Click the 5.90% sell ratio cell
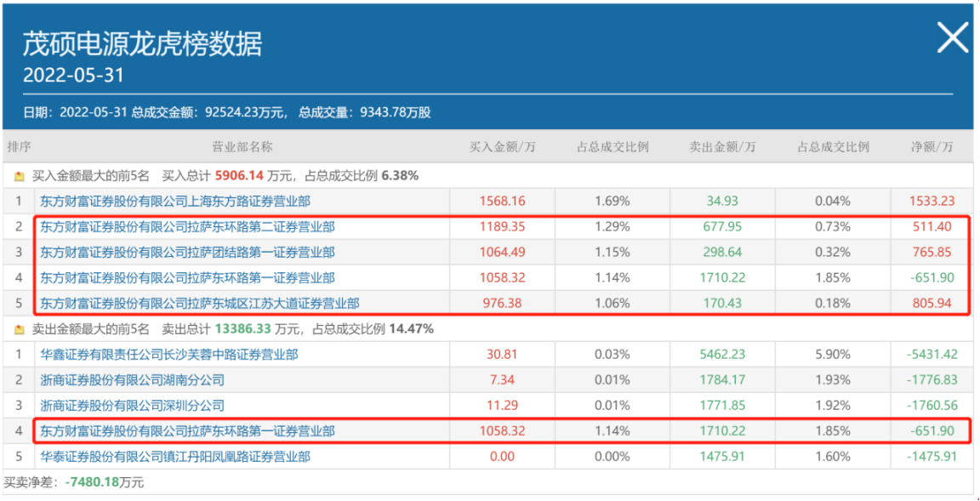This screenshot has width=980, height=501. click(x=833, y=355)
